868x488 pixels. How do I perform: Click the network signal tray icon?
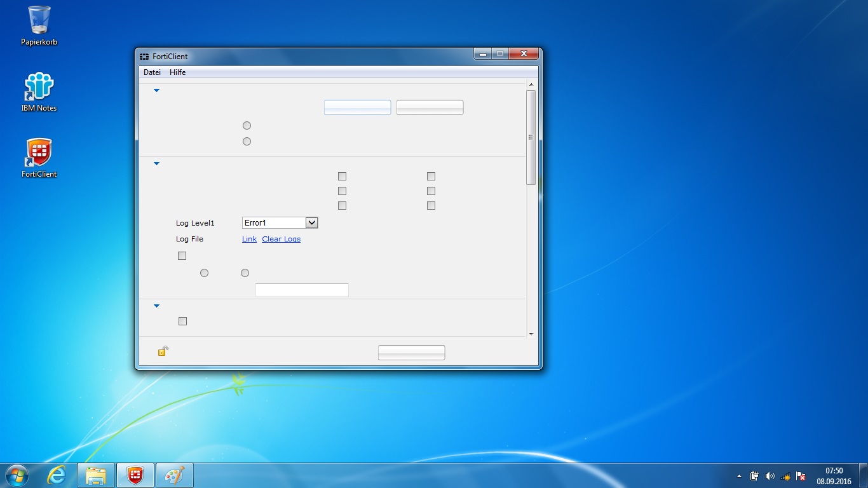pyautogui.click(x=785, y=476)
